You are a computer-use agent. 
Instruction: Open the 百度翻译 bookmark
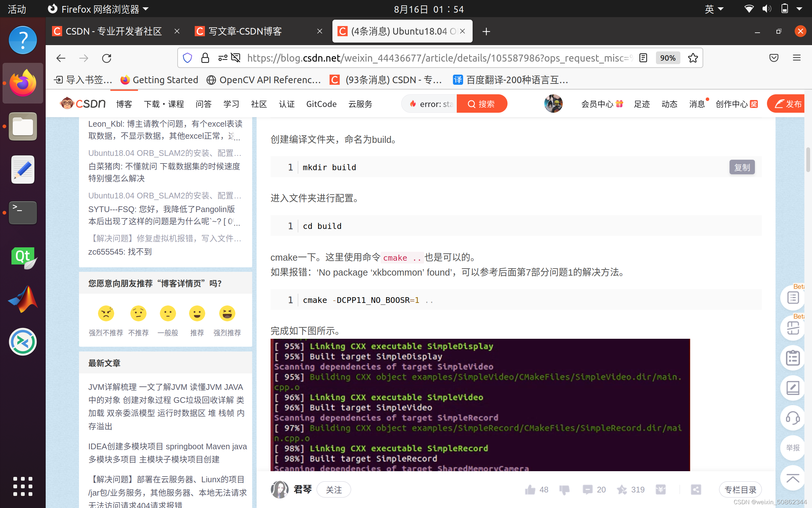511,80
